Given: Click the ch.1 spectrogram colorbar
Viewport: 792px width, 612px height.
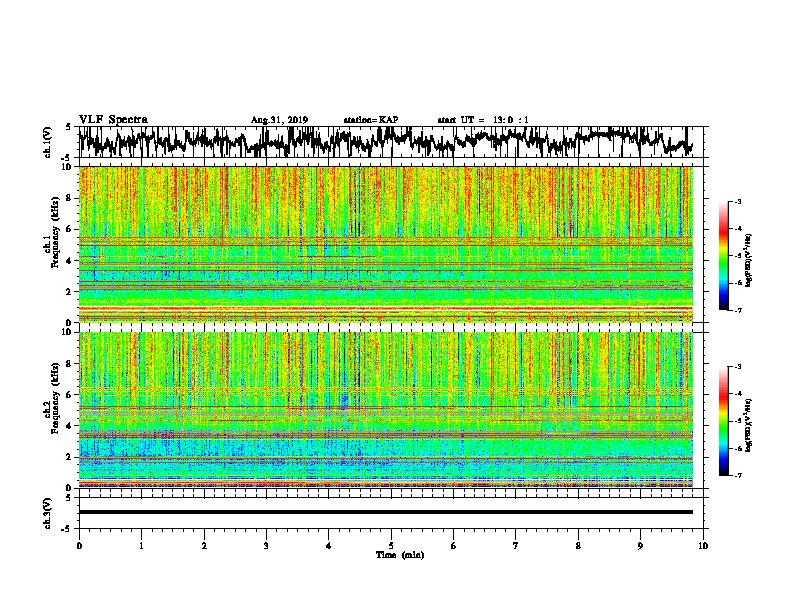Looking at the screenshot, I should [x=724, y=256].
